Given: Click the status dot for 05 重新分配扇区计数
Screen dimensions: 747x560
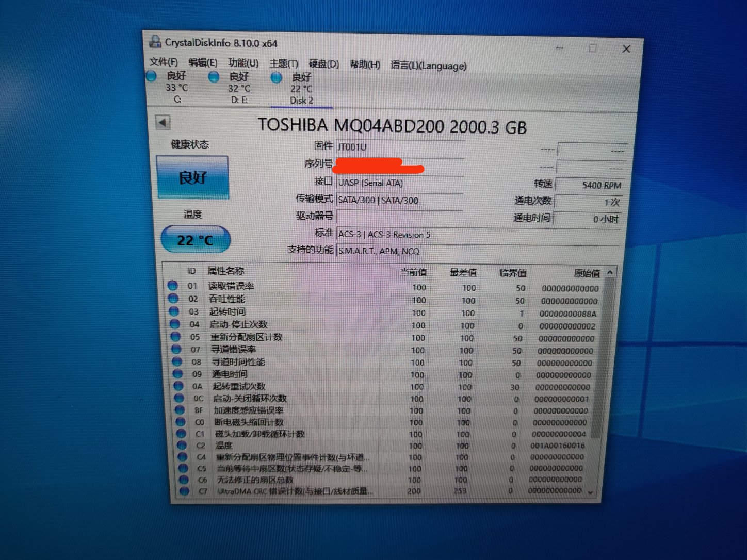Looking at the screenshot, I should [x=175, y=336].
